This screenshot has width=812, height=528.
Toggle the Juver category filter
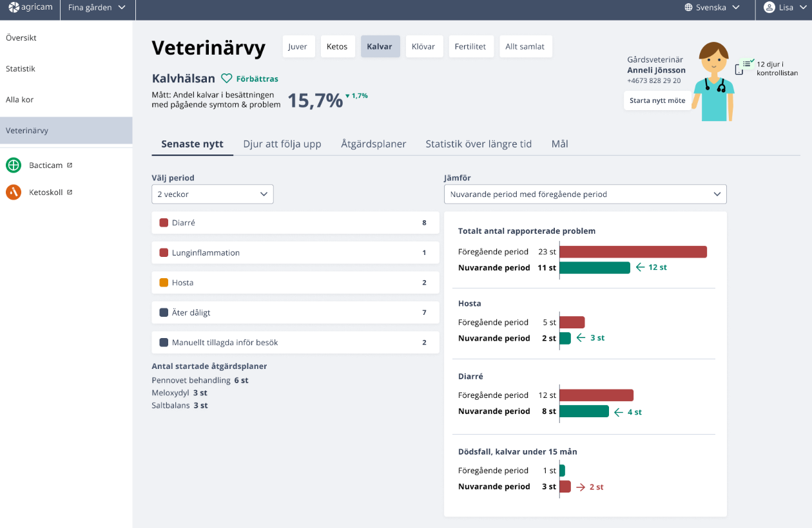[298, 46]
